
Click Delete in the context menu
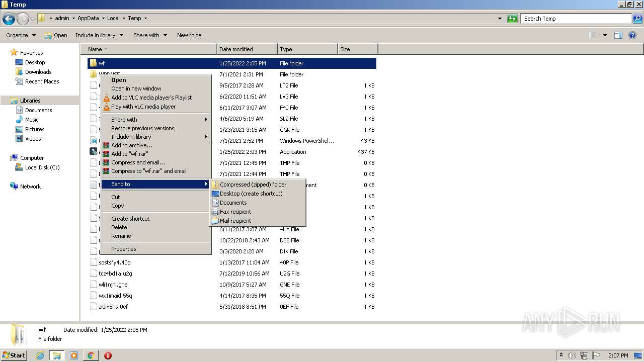point(119,227)
